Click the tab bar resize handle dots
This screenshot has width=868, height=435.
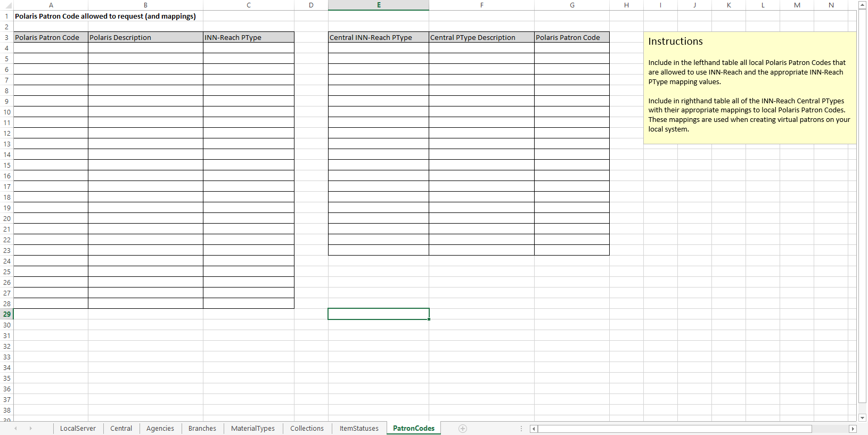tap(521, 429)
